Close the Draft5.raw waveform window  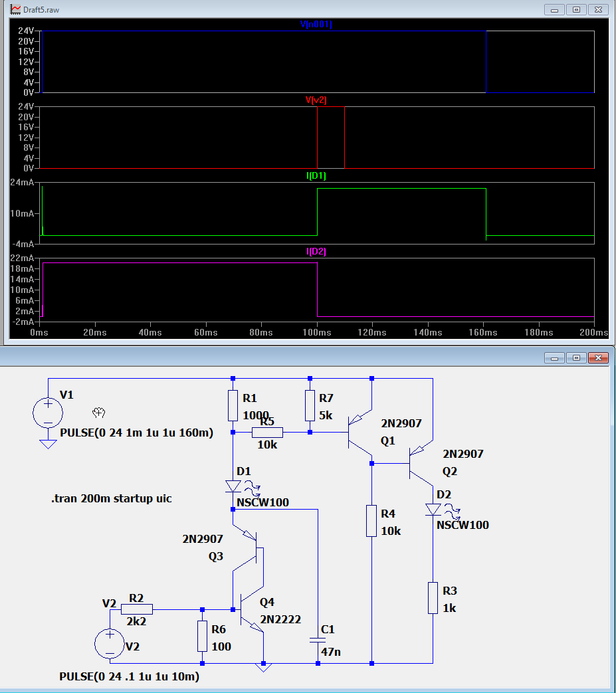pyautogui.click(x=598, y=10)
